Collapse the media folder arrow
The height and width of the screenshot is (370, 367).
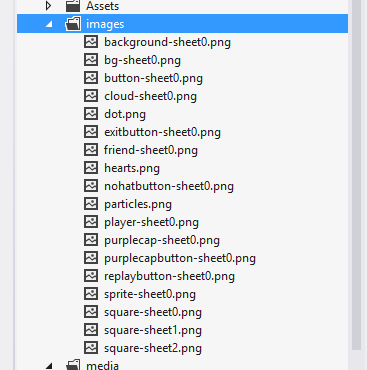(49, 366)
